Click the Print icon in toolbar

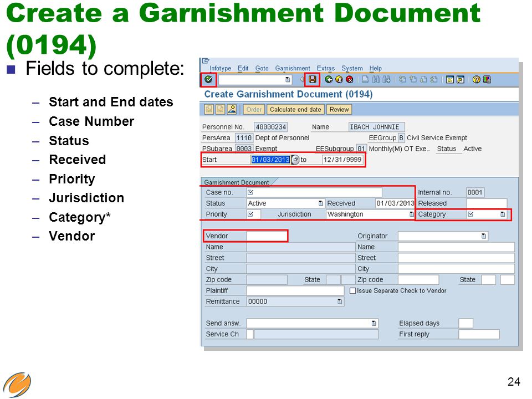365,79
